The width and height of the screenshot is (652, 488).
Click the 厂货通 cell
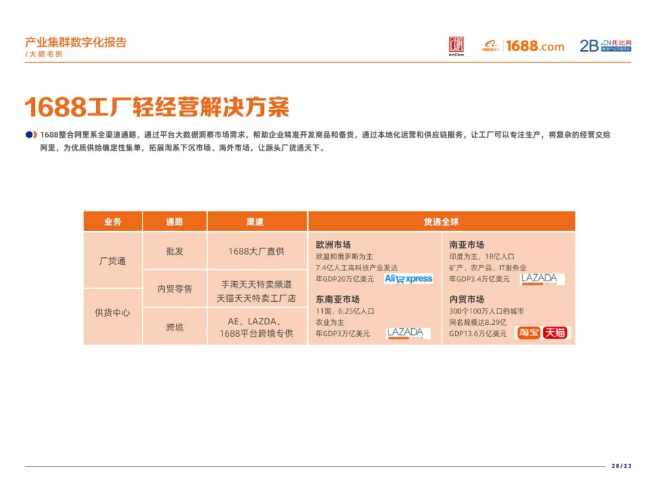tap(112, 260)
